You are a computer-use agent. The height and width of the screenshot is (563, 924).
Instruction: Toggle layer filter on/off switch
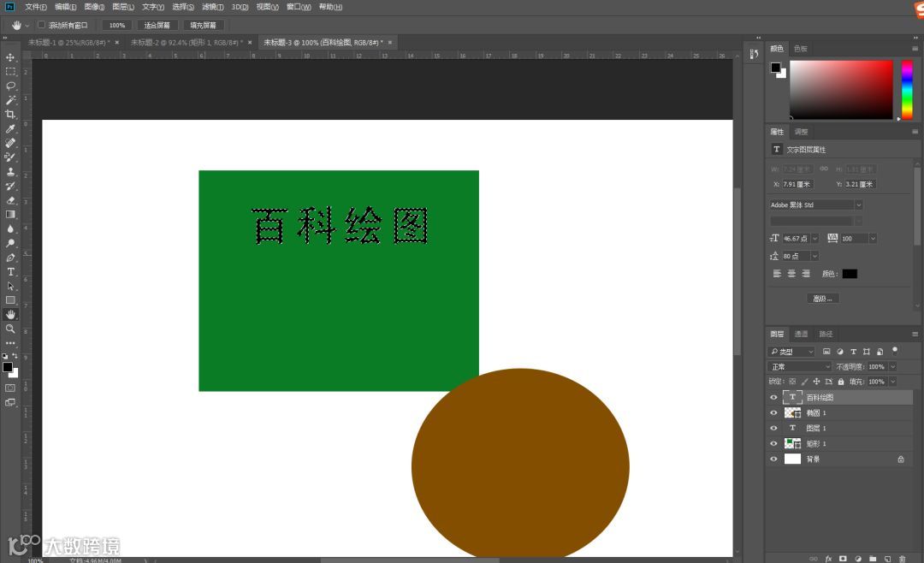point(895,351)
